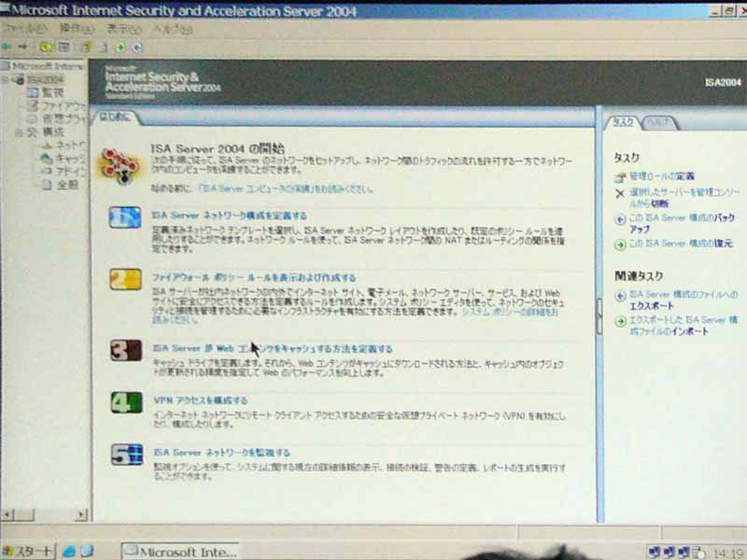Screen dimensions: 747x560
Task: Open 'VPN アクセスを構成する' link
Action: click(x=201, y=400)
